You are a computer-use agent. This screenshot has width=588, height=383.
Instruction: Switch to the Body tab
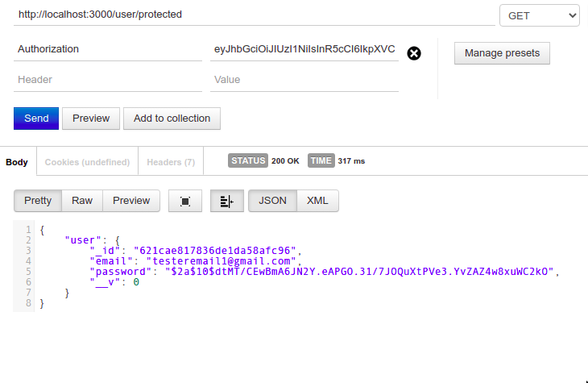coord(17,162)
